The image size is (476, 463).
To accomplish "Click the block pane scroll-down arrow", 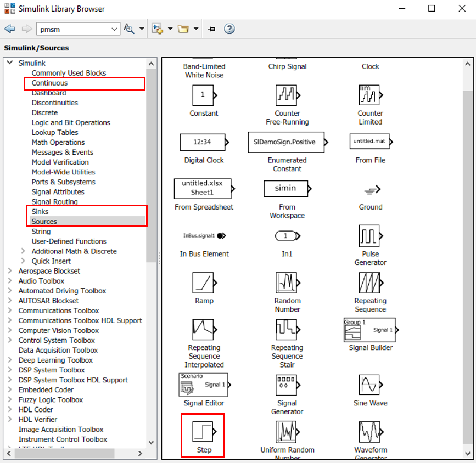I will click(468, 454).
